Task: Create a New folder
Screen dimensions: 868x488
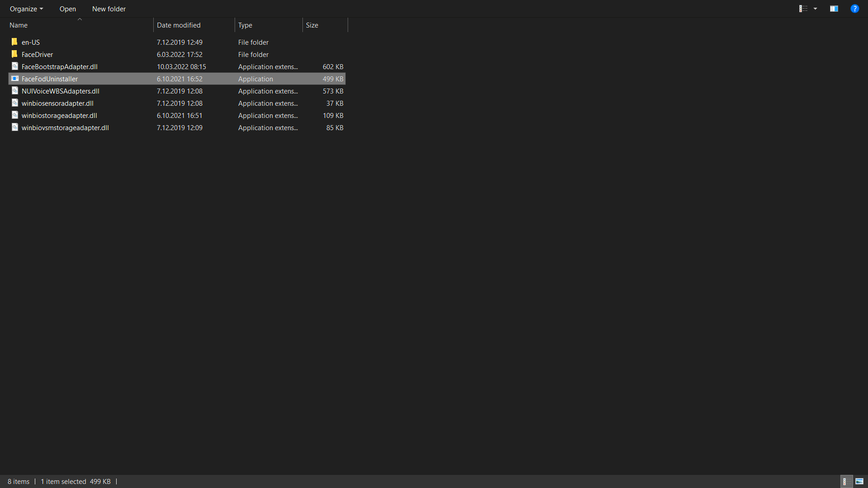Action: (x=108, y=9)
